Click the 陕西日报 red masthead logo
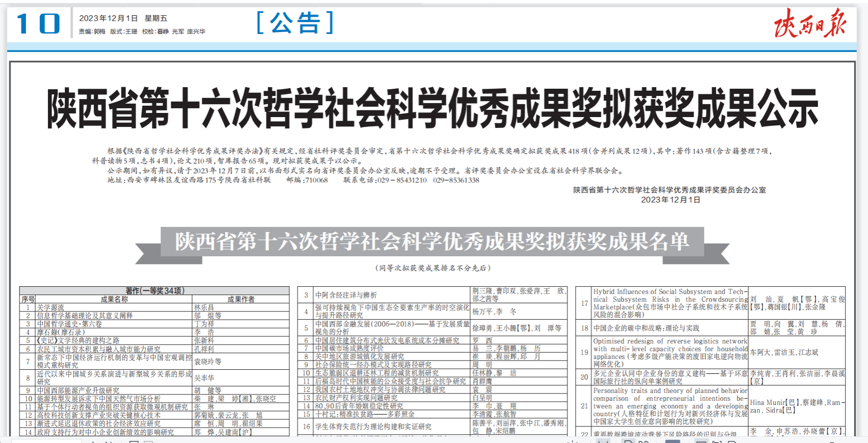868x443 pixels. [809, 23]
